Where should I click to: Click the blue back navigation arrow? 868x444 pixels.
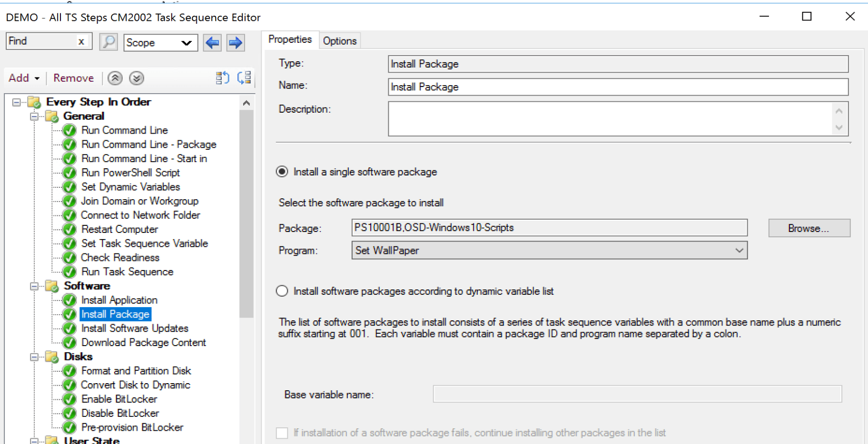(x=212, y=42)
